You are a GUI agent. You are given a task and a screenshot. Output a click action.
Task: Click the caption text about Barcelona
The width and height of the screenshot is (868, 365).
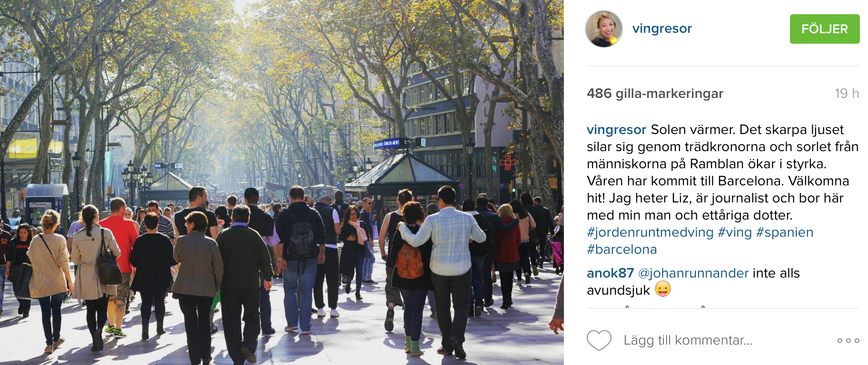pos(723,173)
